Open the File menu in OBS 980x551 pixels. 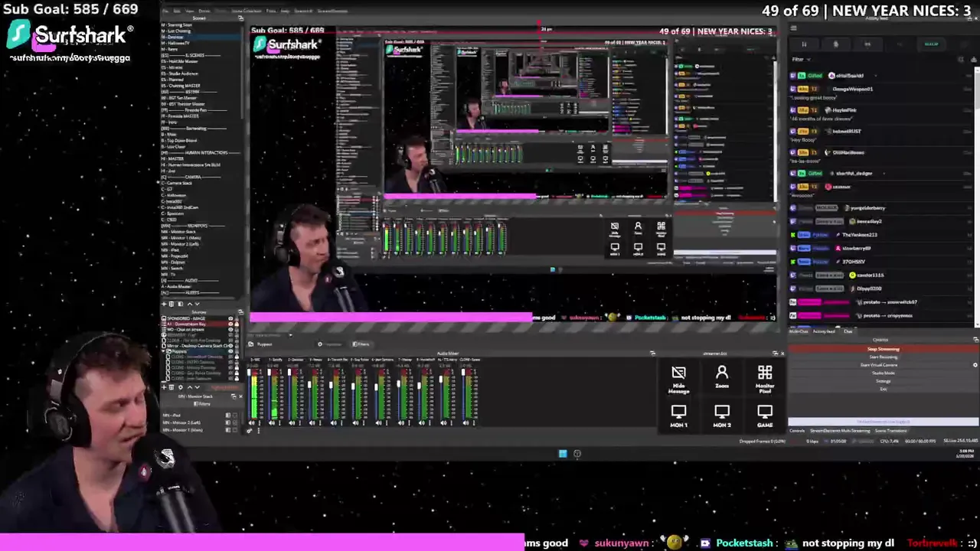pyautogui.click(x=165, y=11)
